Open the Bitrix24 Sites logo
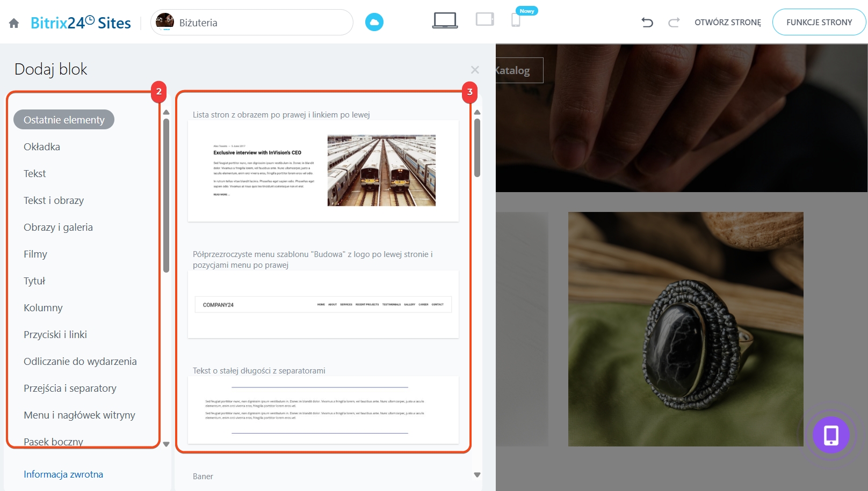 (81, 23)
